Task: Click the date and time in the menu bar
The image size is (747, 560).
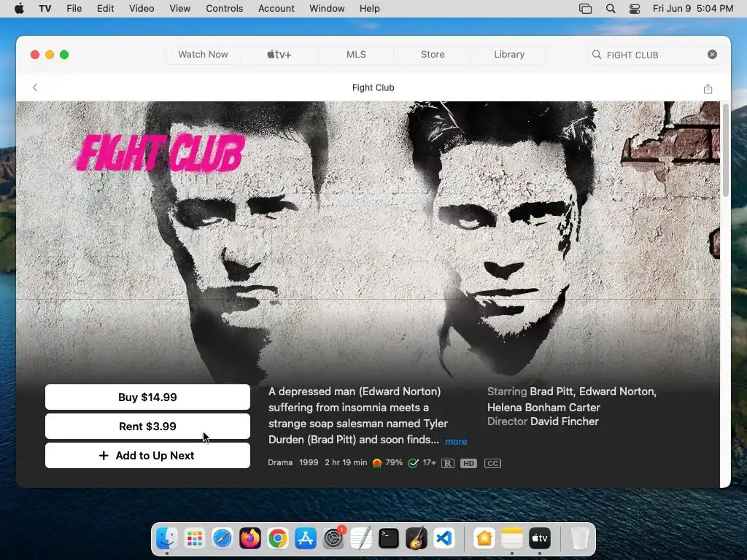Action: click(x=693, y=9)
